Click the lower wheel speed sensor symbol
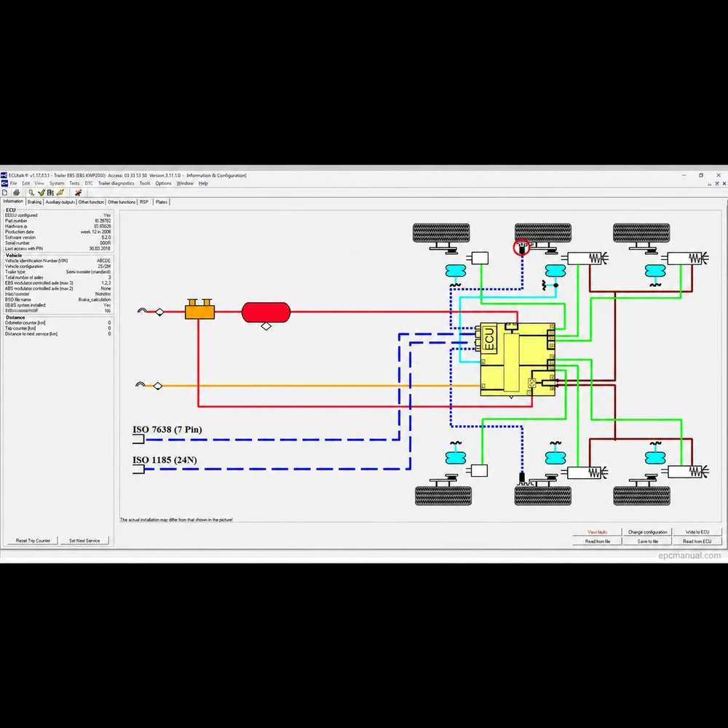728x728 pixels. [522, 478]
